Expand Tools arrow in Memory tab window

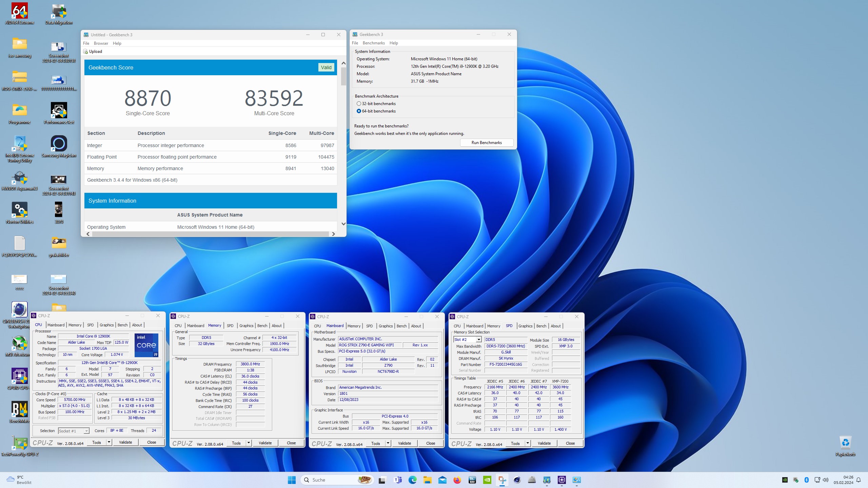pos(249,443)
